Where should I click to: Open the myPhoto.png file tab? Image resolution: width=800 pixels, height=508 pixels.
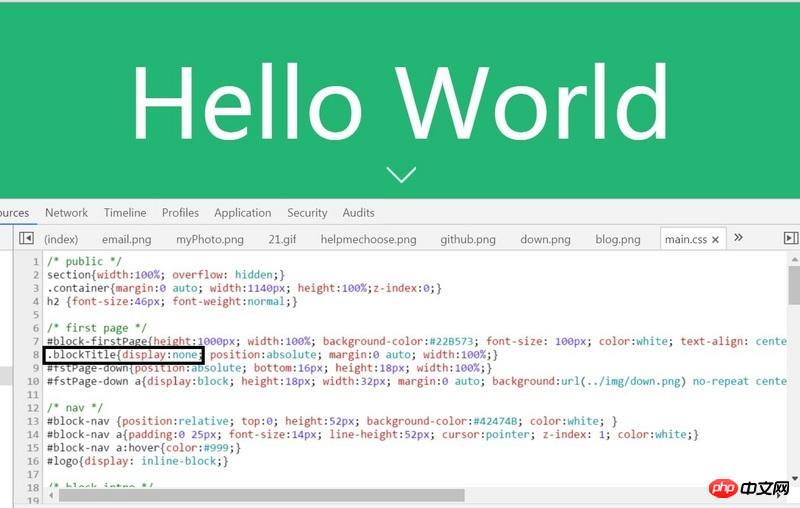(x=210, y=239)
